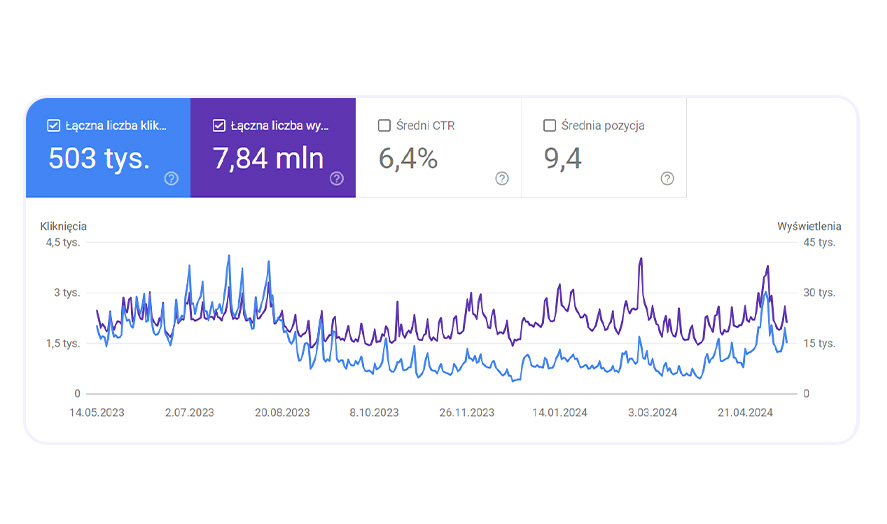Click help icon on the 503 tys. clicks card
This screenshot has width=887, height=524.
point(171,178)
